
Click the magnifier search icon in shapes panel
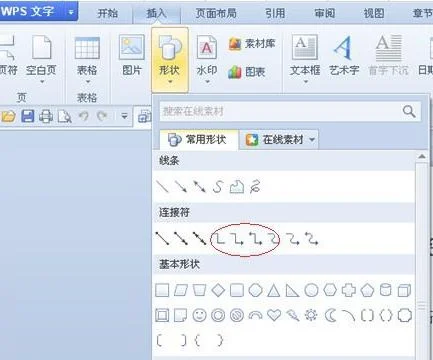409,111
